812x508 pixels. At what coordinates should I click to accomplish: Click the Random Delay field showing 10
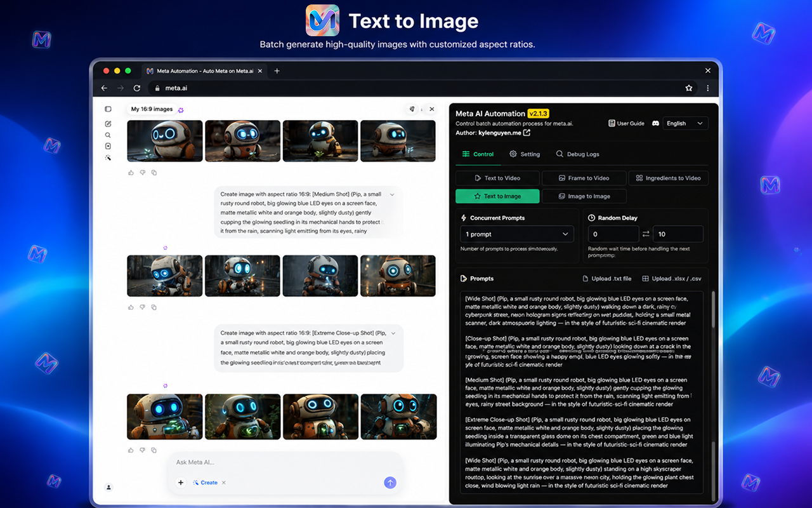coord(678,234)
